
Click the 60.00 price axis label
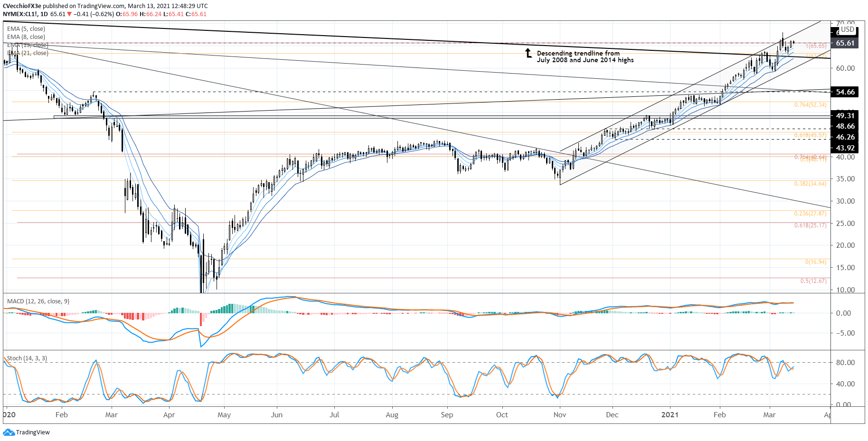click(845, 68)
